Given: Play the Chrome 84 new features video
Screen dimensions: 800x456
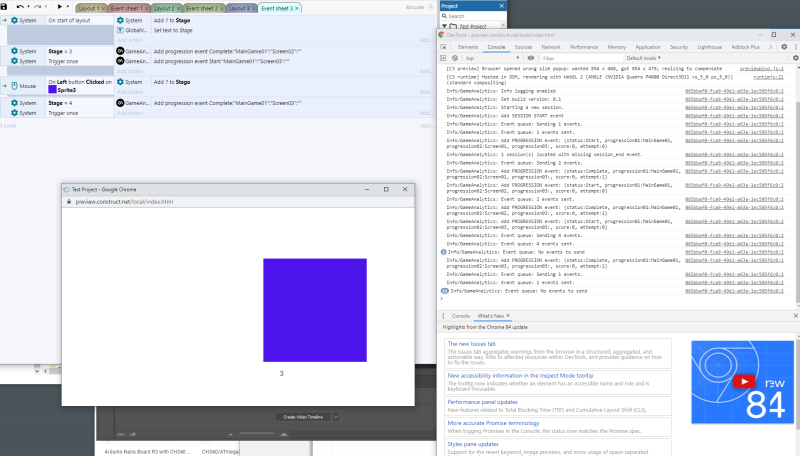Looking at the screenshot, I should pyautogui.click(x=743, y=382).
